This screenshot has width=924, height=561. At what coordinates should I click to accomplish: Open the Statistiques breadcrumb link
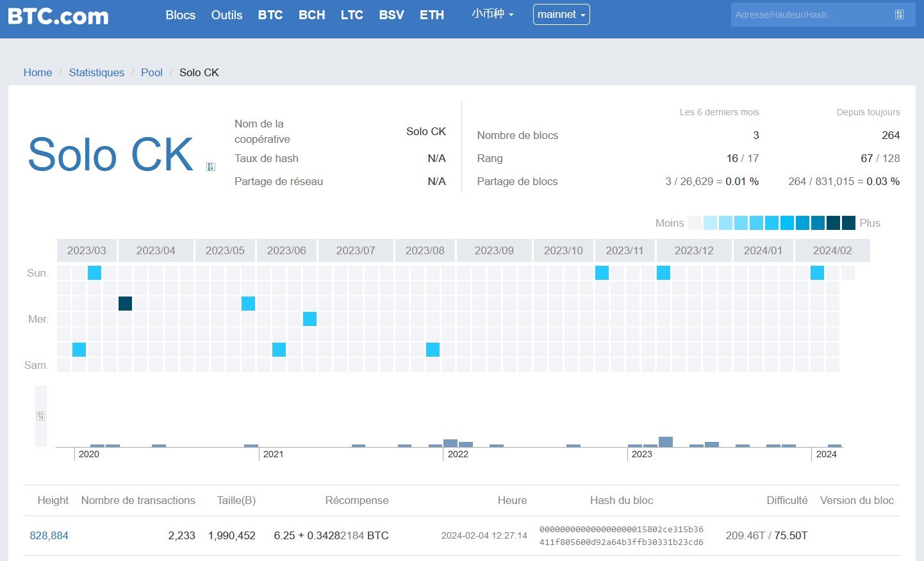point(97,72)
